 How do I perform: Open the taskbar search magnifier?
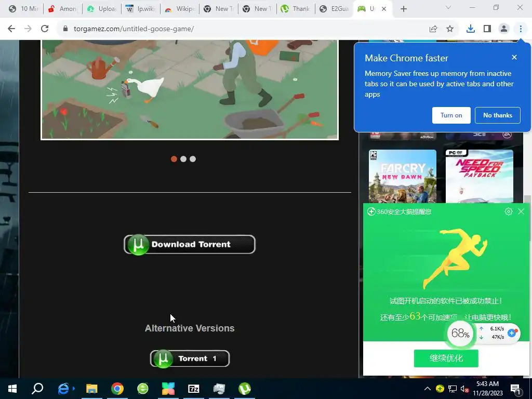[37, 389]
